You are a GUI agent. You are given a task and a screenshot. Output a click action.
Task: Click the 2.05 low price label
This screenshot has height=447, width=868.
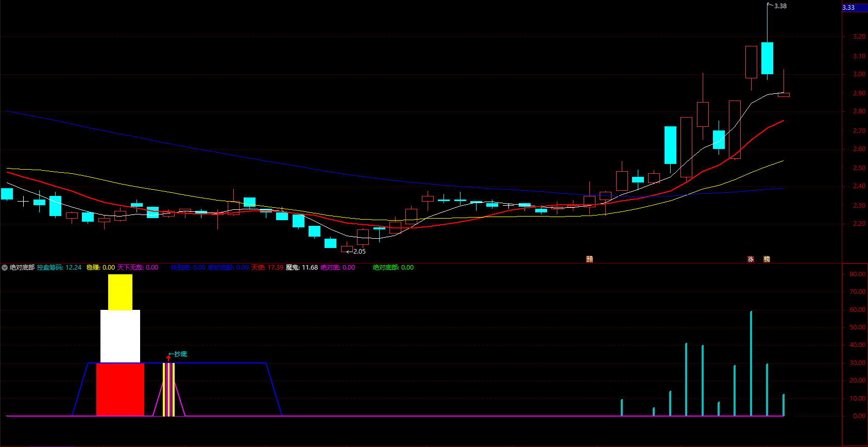[360, 252]
